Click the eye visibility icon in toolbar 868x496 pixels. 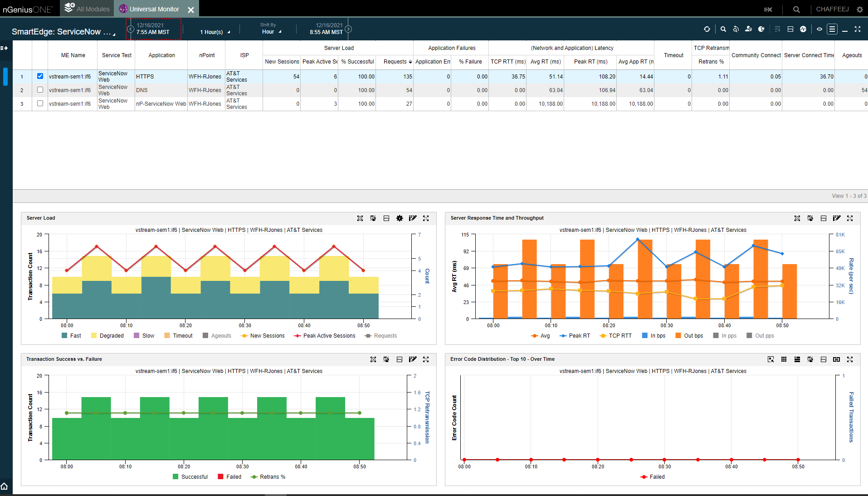(x=819, y=29)
